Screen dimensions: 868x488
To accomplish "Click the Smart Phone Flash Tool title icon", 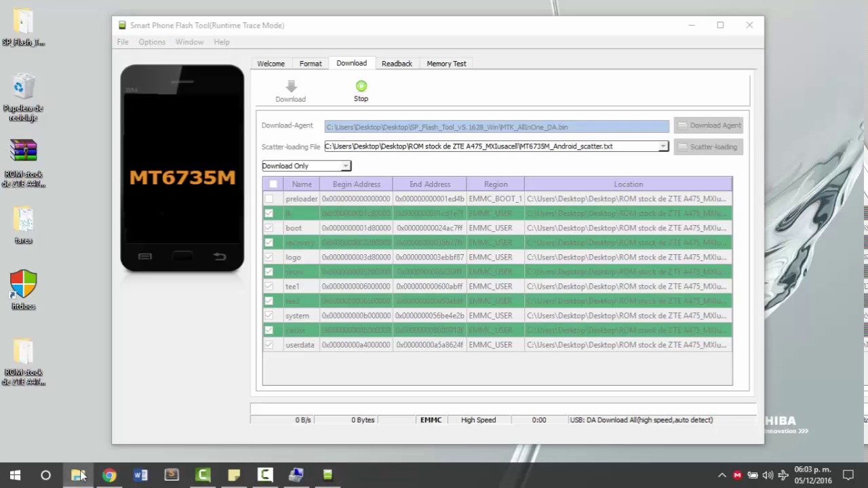I will 122,25.
